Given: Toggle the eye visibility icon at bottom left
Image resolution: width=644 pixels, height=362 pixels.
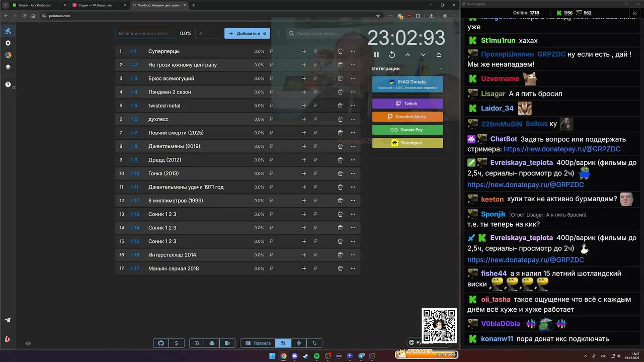Looking at the screenshot, I should (28, 343).
